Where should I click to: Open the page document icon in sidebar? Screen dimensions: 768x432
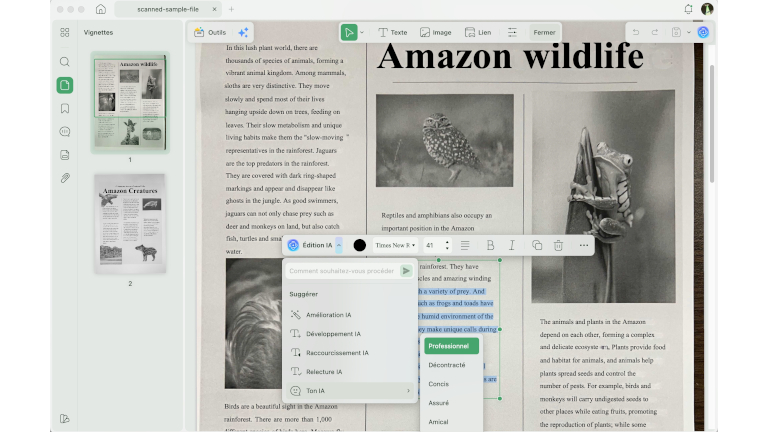tap(65, 155)
